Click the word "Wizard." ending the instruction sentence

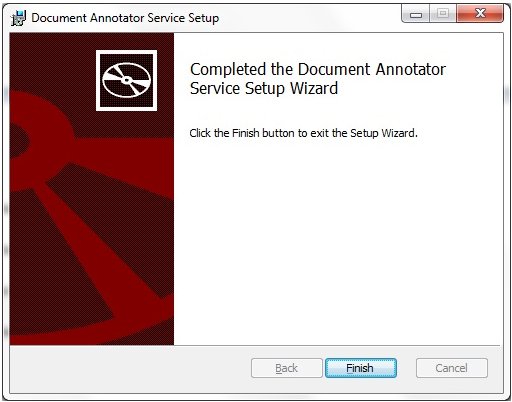point(399,133)
